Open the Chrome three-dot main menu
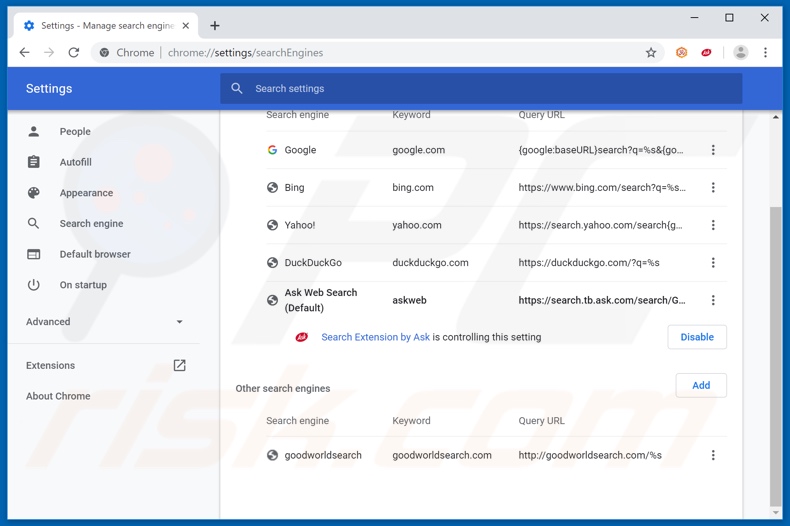Image resolution: width=790 pixels, height=526 pixels. pyautogui.click(x=766, y=53)
